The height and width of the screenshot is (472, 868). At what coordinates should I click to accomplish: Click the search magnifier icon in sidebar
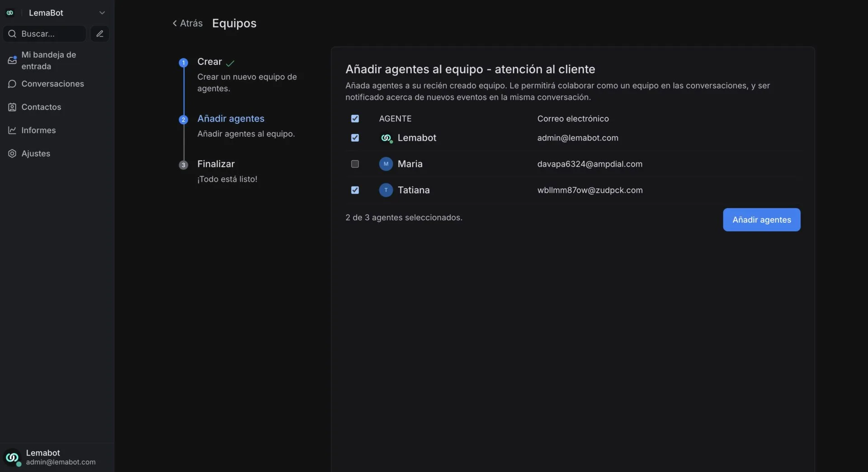[x=12, y=33]
